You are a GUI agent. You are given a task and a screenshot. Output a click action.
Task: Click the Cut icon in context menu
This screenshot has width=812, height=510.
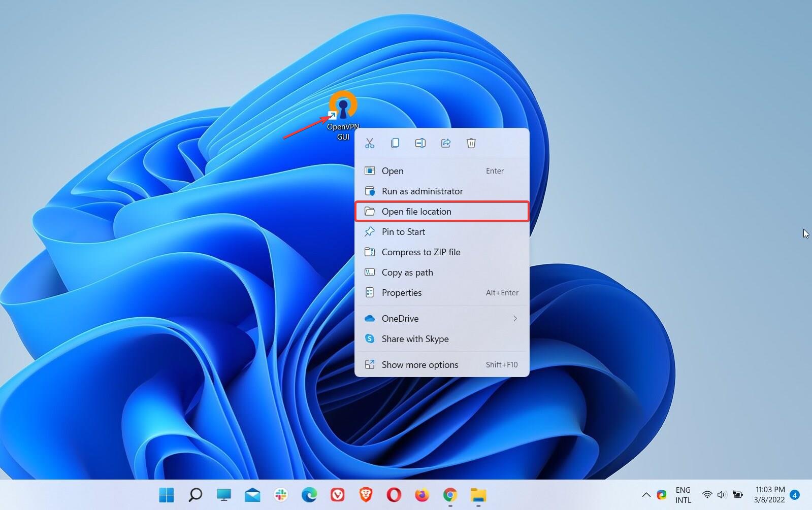(x=369, y=144)
